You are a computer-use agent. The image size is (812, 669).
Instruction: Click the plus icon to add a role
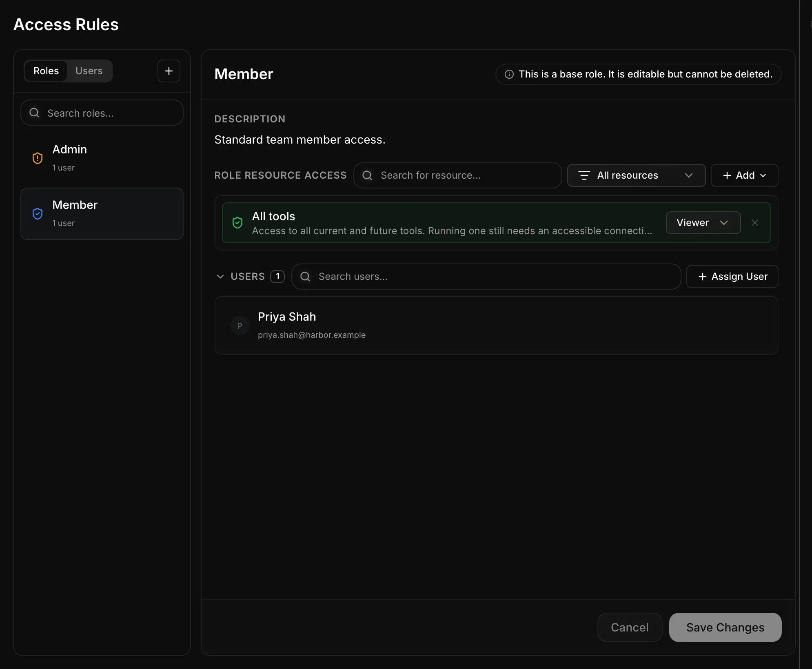(169, 71)
